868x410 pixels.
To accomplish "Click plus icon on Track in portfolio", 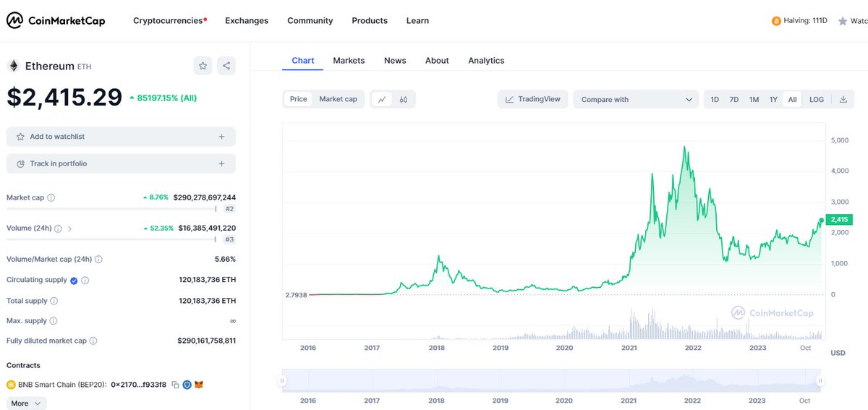I will [x=221, y=164].
